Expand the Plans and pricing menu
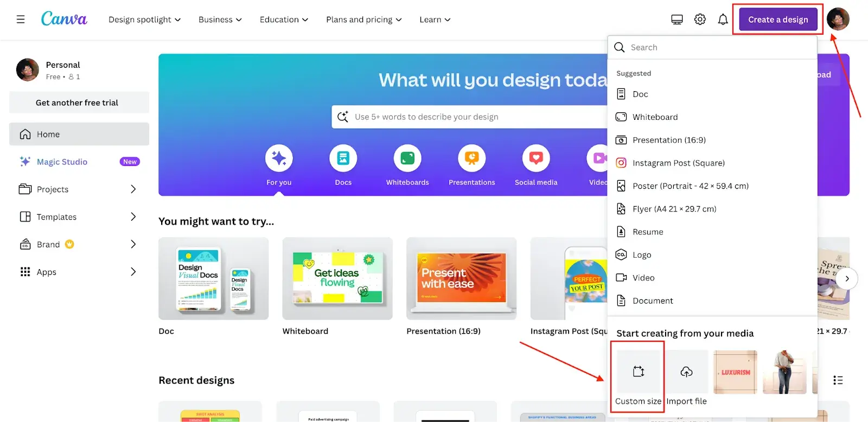Image resolution: width=868 pixels, height=422 pixels. (x=364, y=20)
